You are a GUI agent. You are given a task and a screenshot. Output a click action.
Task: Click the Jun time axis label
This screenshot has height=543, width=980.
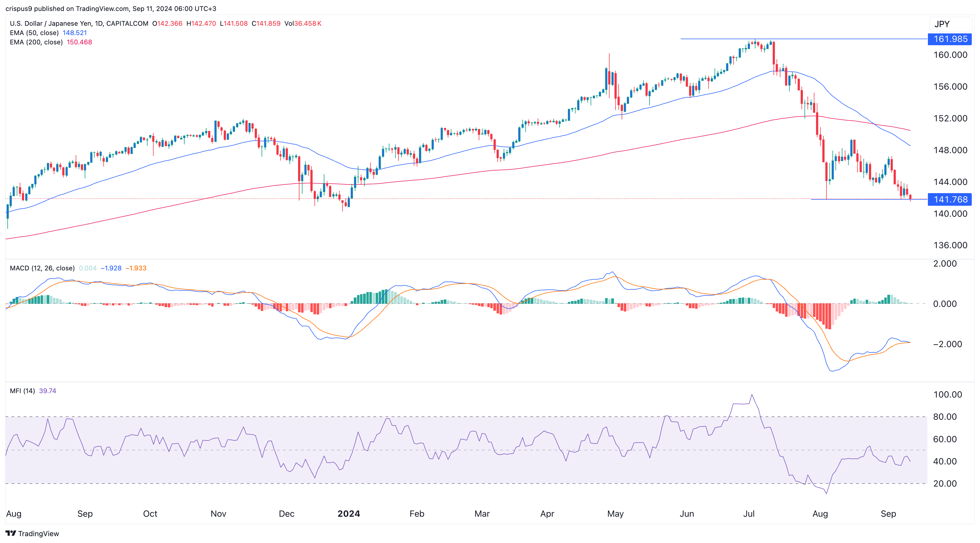(x=687, y=514)
